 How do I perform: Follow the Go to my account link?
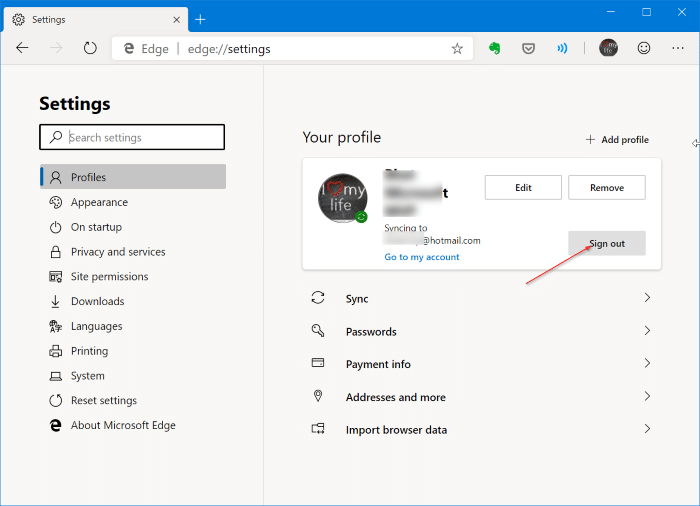[x=422, y=257]
